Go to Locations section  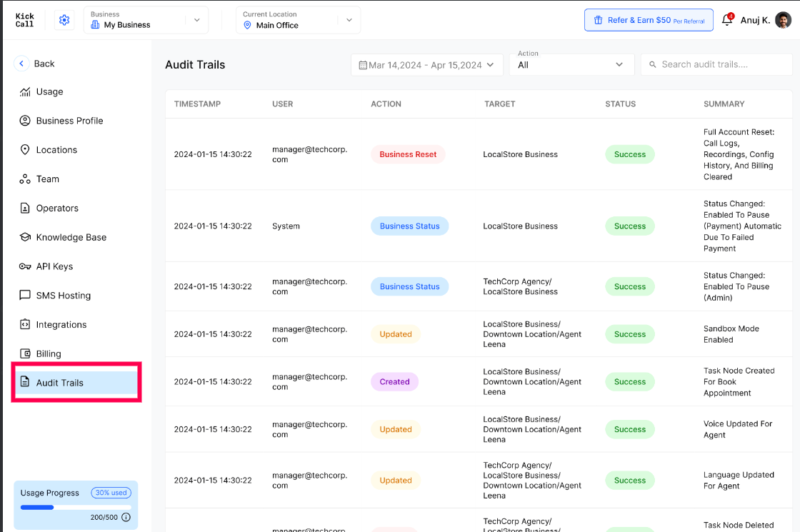coord(56,150)
